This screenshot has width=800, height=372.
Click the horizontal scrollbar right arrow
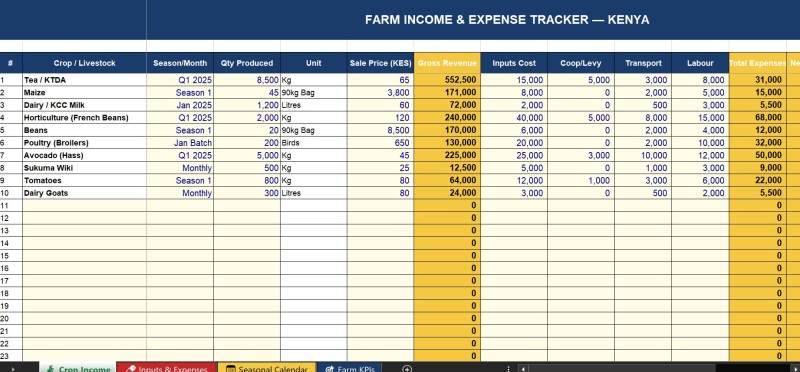795,368
